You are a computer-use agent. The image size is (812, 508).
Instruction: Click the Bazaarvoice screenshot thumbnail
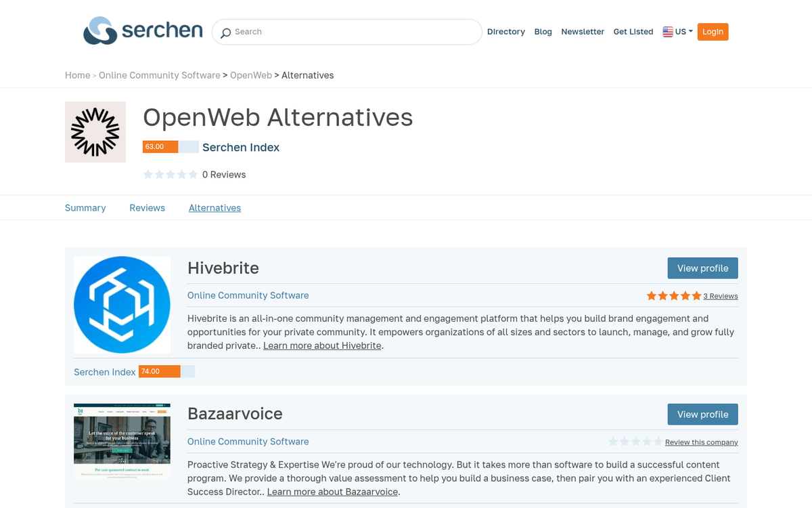tap(122, 440)
